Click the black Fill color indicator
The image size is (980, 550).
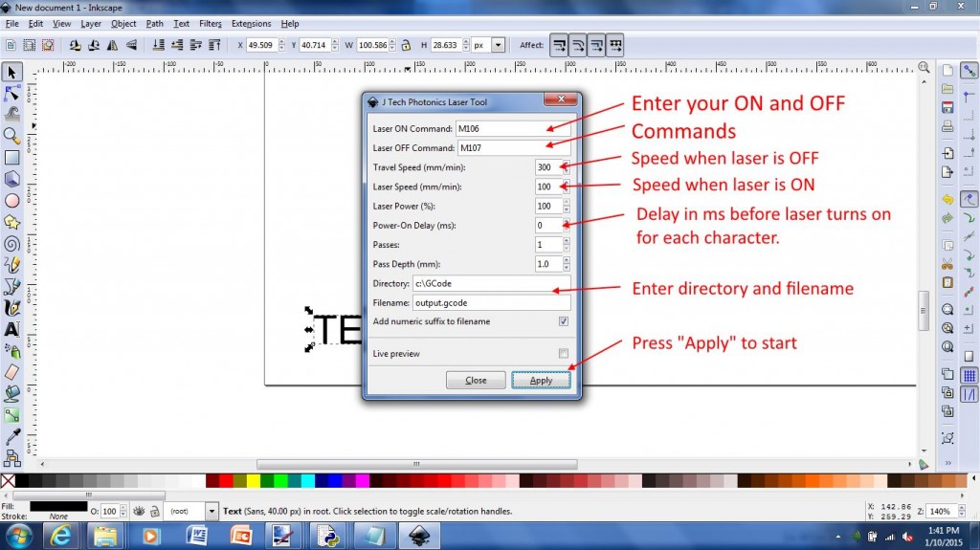(x=58, y=506)
